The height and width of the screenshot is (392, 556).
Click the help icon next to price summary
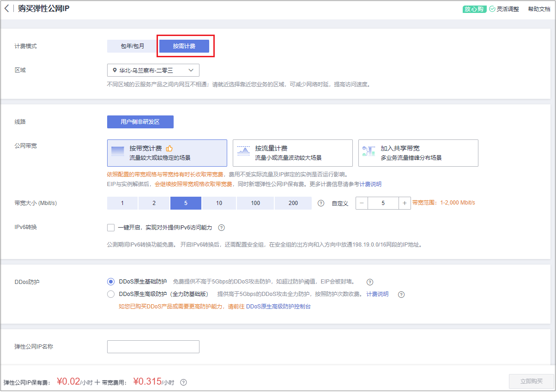pyautogui.click(x=183, y=382)
